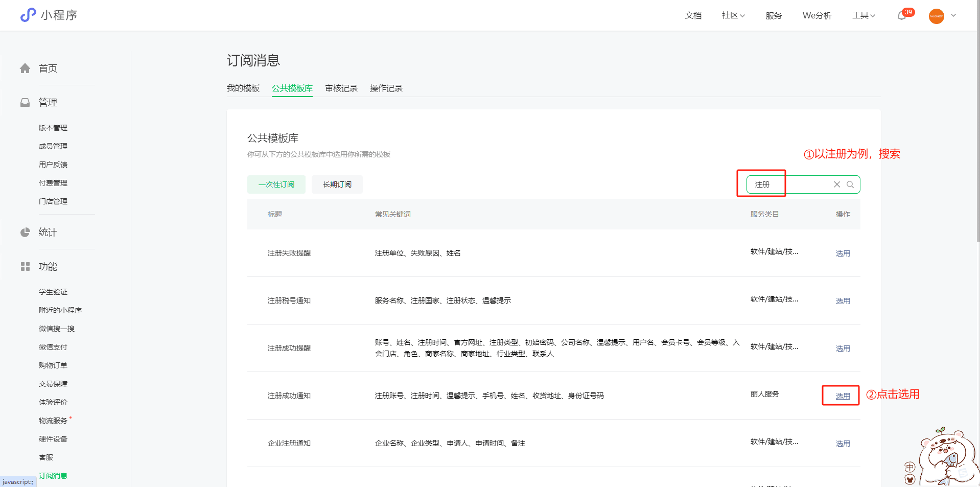Open the account dropdown chevron
Image resolution: width=980 pixels, height=487 pixels.
[x=953, y=15]
